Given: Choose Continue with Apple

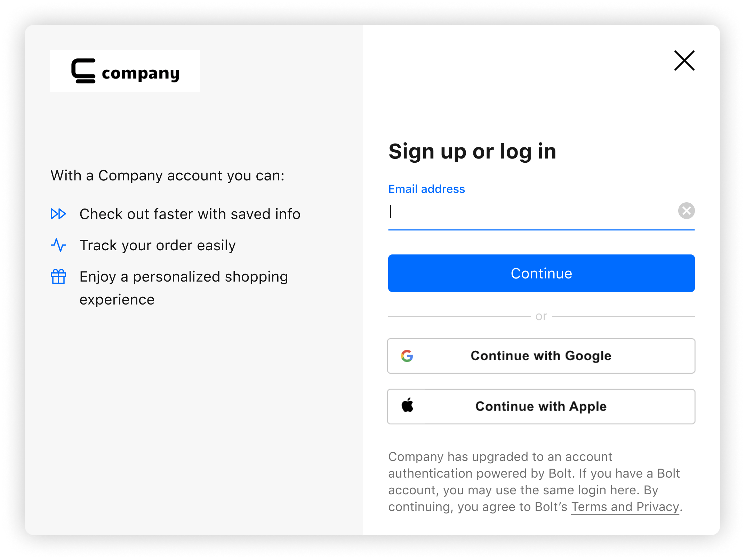Looking at the screenshot, I should coord(541,406).
